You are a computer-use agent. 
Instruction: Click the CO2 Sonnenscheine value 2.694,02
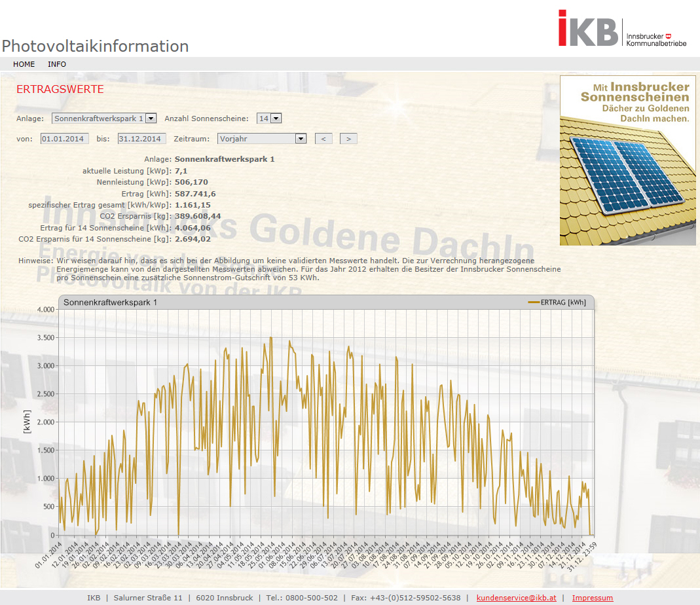[193, 239]
